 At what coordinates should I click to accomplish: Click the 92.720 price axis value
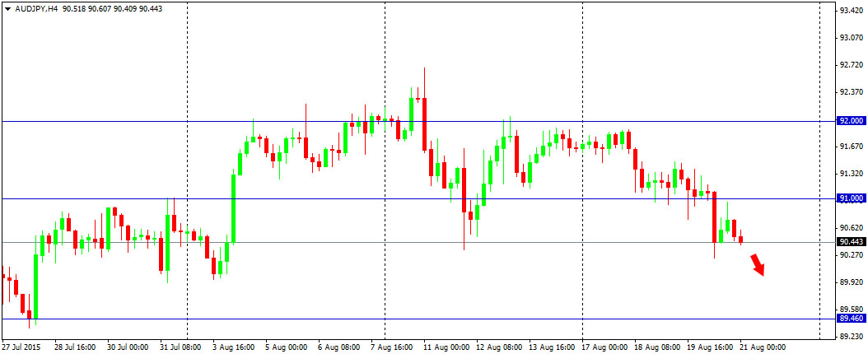851,65
